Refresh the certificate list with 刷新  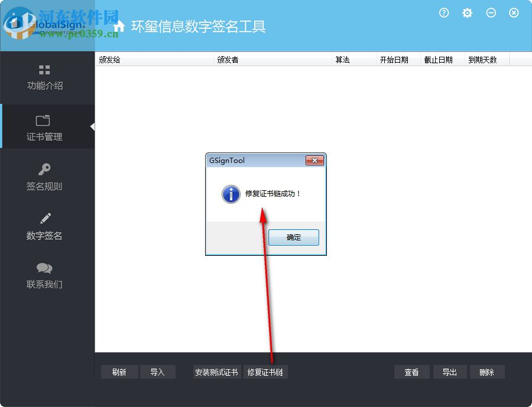[x=119, y=372]
